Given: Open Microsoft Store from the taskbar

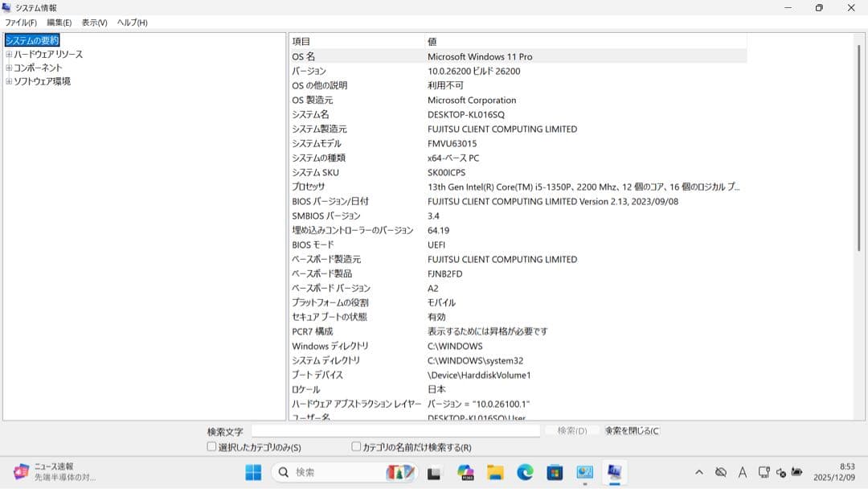Looking at the screenshot, I should [x=554, y=473].
